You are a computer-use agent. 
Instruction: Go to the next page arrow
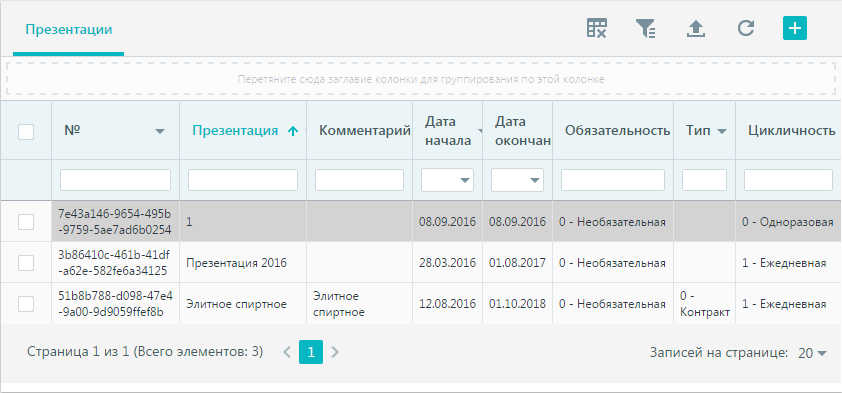coord(335,352)
